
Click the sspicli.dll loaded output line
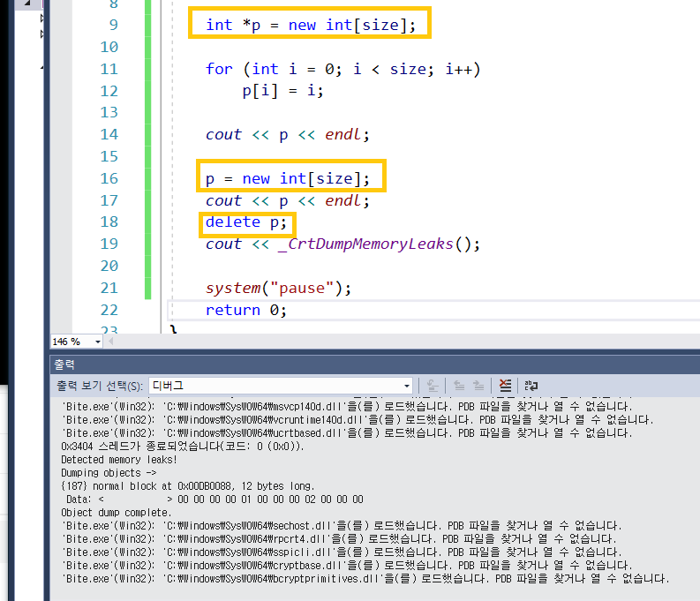coord(342,552)
